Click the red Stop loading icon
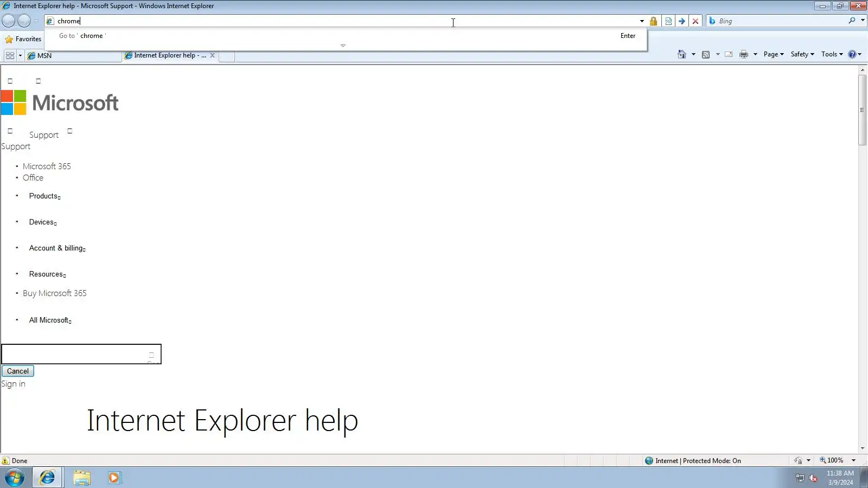This screenshot has width=868, height=488. 695,21
